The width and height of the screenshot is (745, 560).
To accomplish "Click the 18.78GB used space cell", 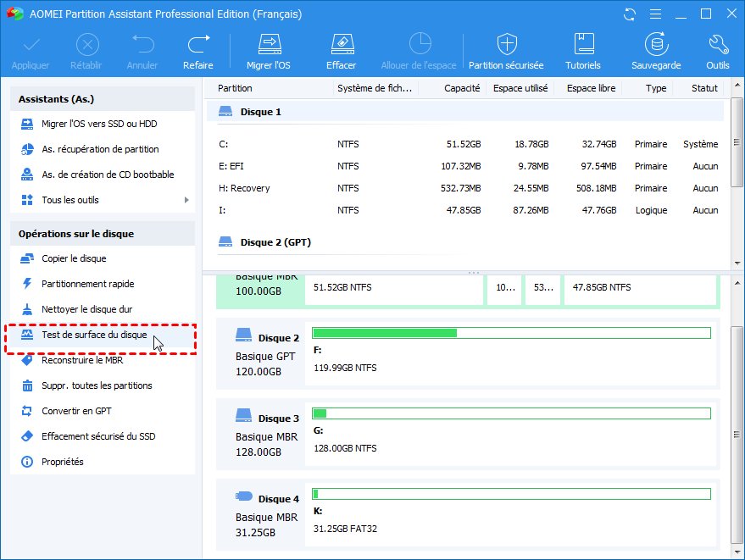I will coord(531,144).
